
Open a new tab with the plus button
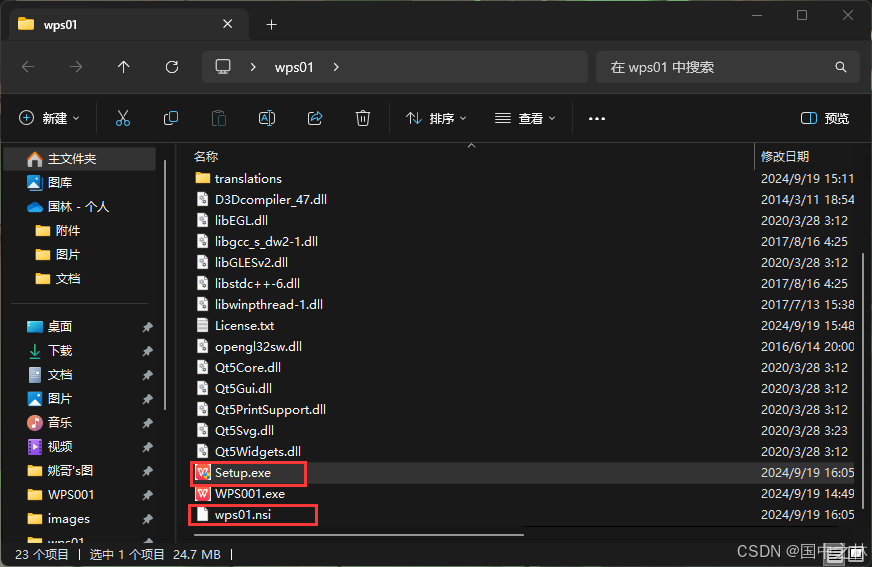pyautogui.click(x=271, y=24)
